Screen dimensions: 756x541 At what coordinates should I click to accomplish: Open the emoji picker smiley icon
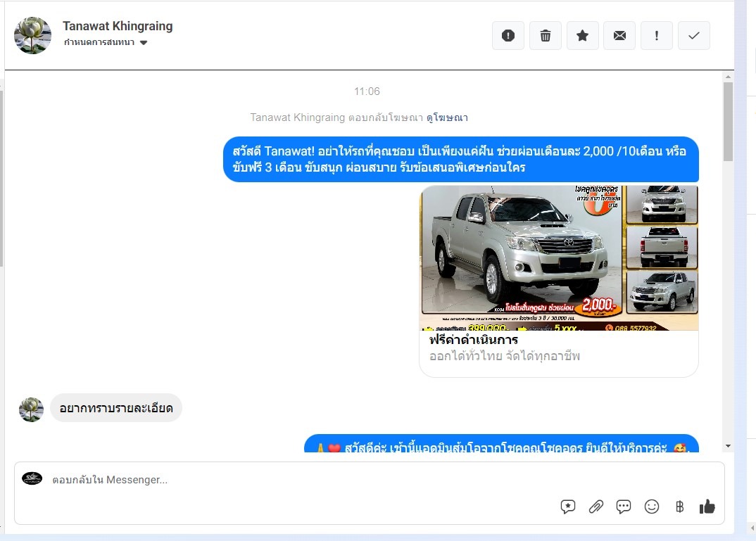tap(652, 507)
